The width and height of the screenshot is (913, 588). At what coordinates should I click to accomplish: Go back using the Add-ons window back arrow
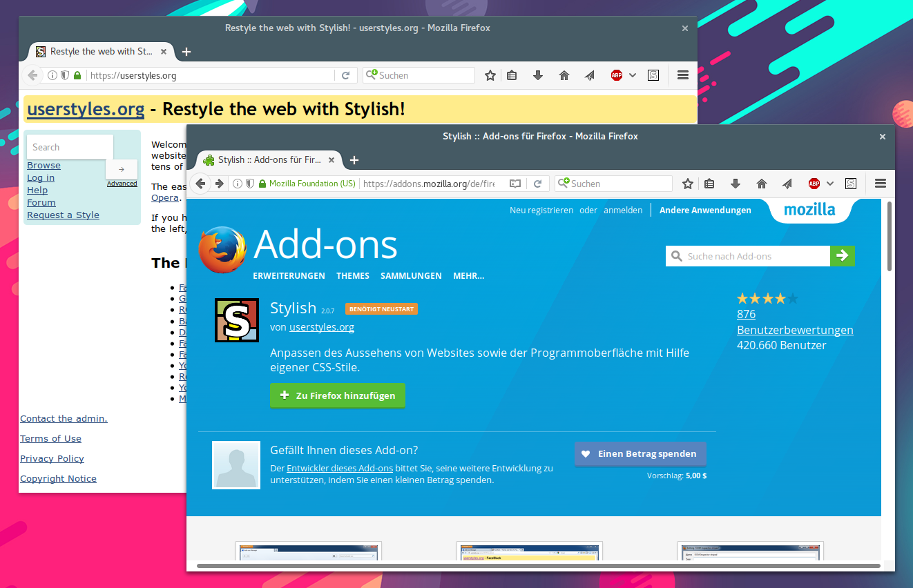(201, 184)
